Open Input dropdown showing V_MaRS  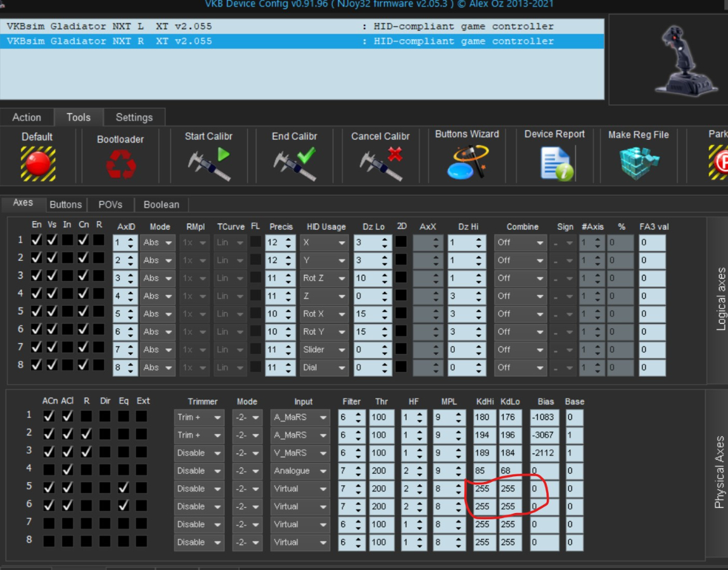point(300,453)
